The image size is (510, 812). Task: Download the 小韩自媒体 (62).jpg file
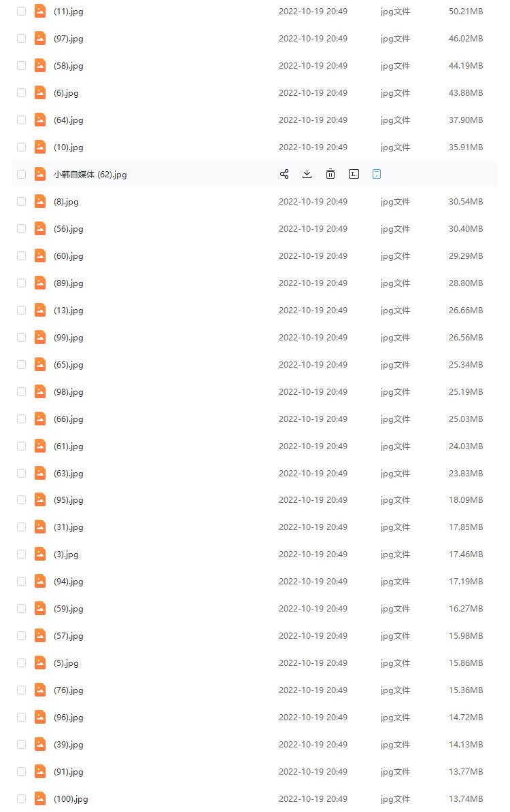(x=307, y=174)
